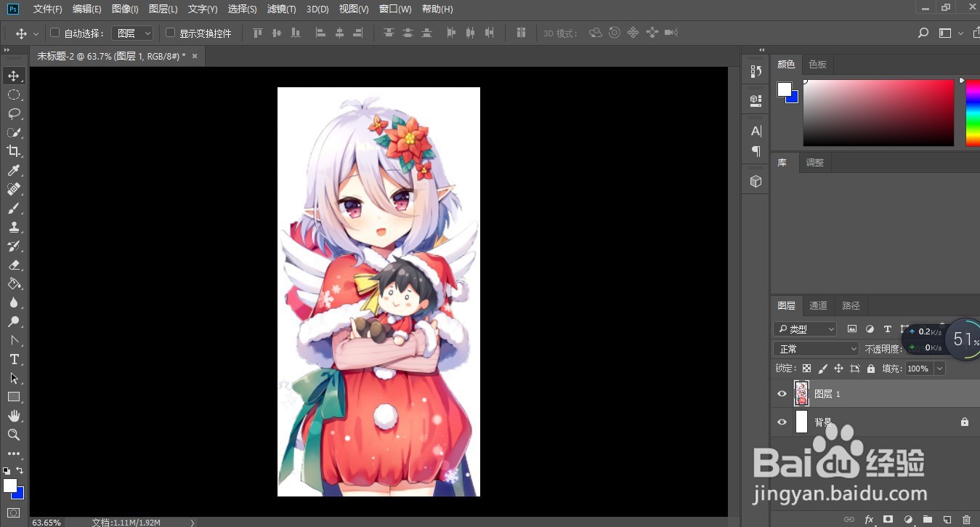Expand the status bar info arrow

pos(193,522)
